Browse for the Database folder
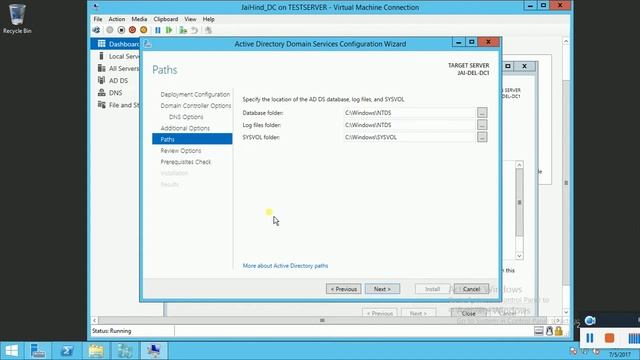The width and height of the screenshot is (640, 360). pos(482,113)
